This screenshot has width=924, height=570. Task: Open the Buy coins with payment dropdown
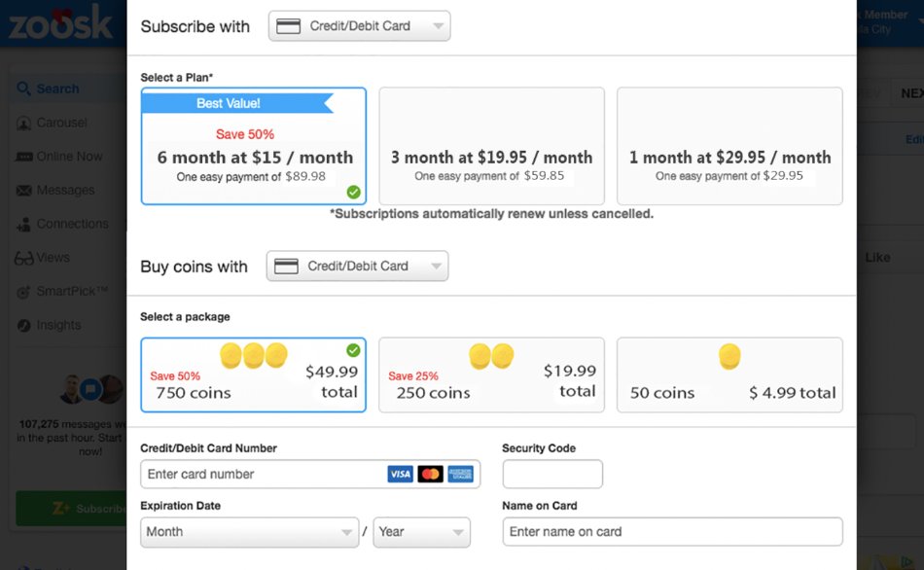(357, 266)
